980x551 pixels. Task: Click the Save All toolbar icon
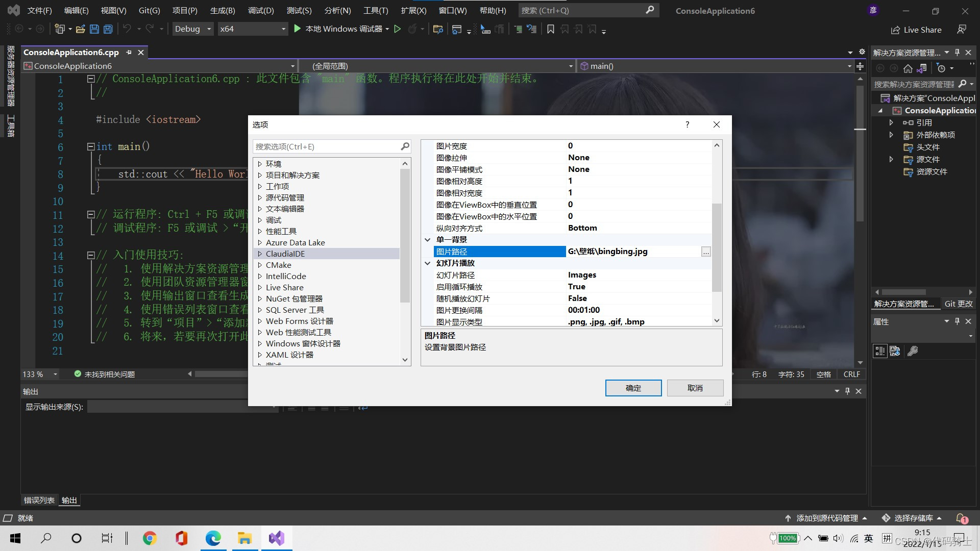[108, 29]
